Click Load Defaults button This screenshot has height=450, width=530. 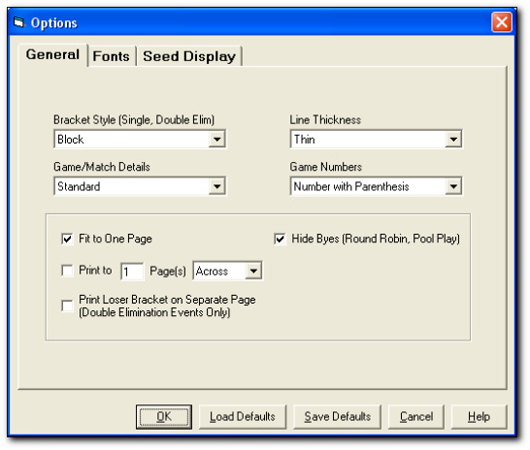tap(242, 417)
